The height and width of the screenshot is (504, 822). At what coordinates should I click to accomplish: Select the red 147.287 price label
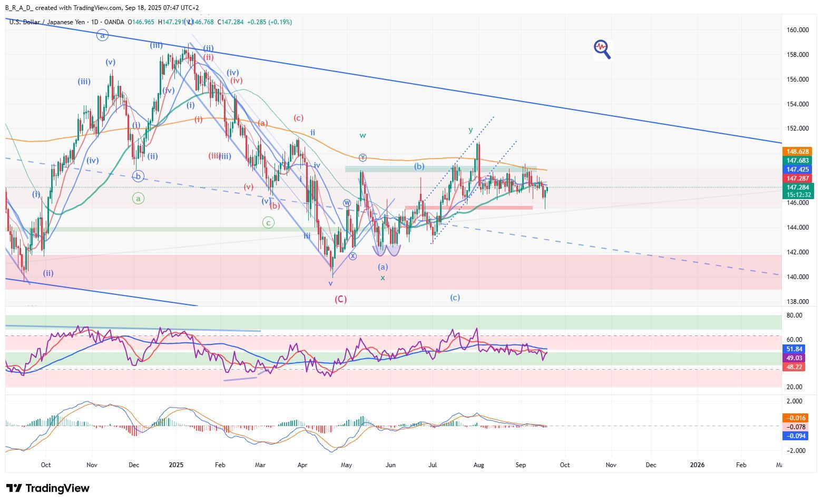coord(798,179)
